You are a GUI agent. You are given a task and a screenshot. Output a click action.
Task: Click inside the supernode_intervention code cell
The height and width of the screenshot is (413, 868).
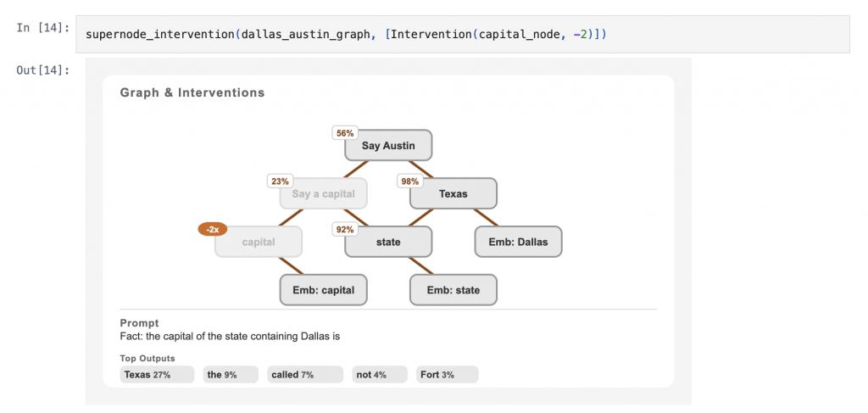tap(462, 34)
